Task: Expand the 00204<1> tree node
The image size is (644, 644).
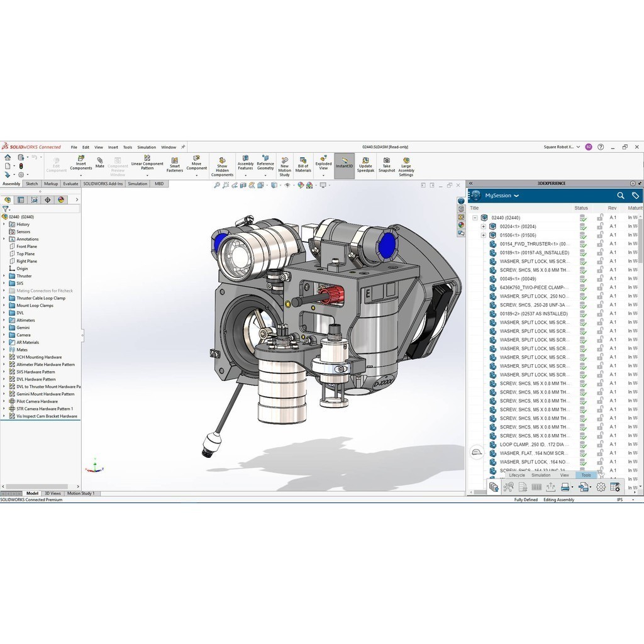Action: point(484,226)
